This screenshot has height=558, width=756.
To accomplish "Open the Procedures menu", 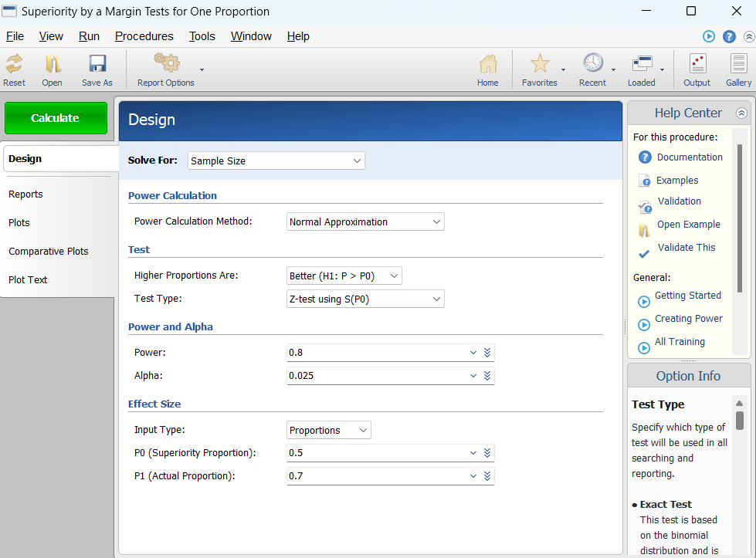I will [x=144, y=36].
